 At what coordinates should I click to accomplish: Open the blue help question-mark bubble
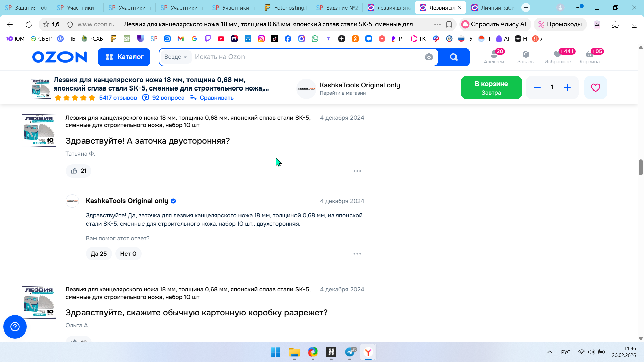(x=15, y=326)
